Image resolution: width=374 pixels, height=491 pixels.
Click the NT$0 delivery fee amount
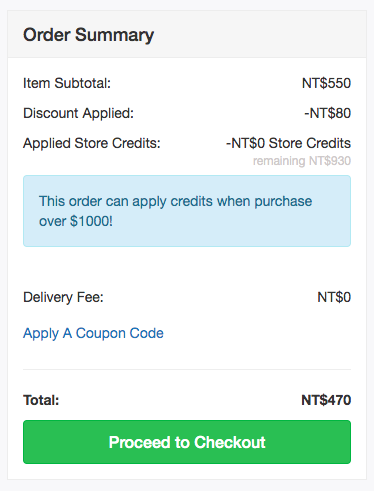tap(334, 297)
